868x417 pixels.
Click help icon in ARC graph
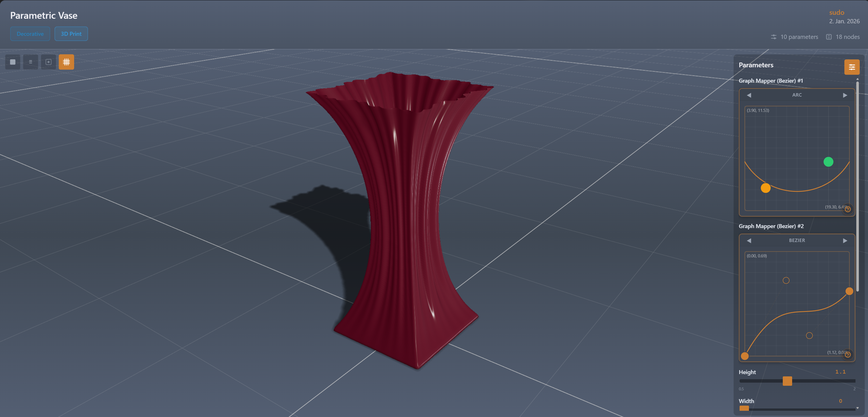[x=848, y=209]
